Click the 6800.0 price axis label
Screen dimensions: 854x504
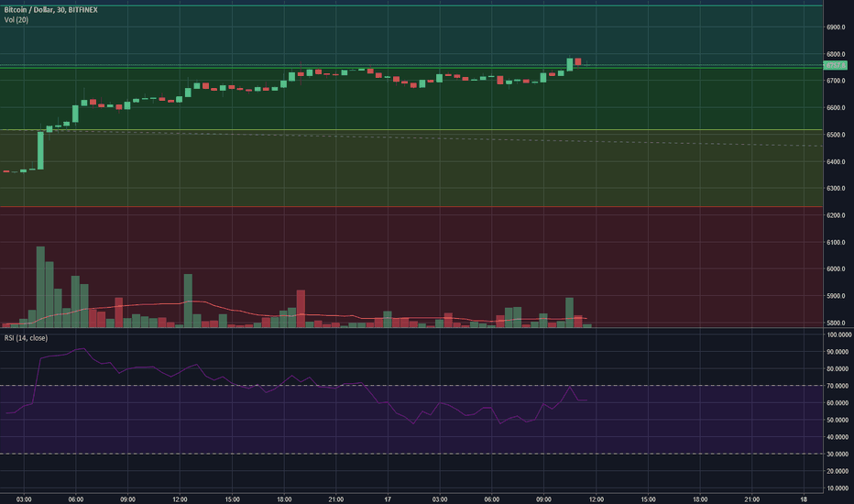[x=836, y=54]
